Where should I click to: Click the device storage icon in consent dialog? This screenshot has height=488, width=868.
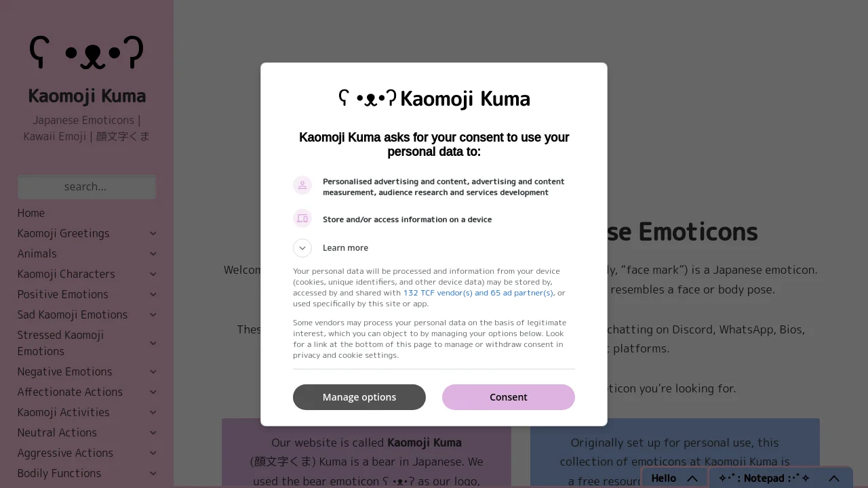(x=302, y=218)
